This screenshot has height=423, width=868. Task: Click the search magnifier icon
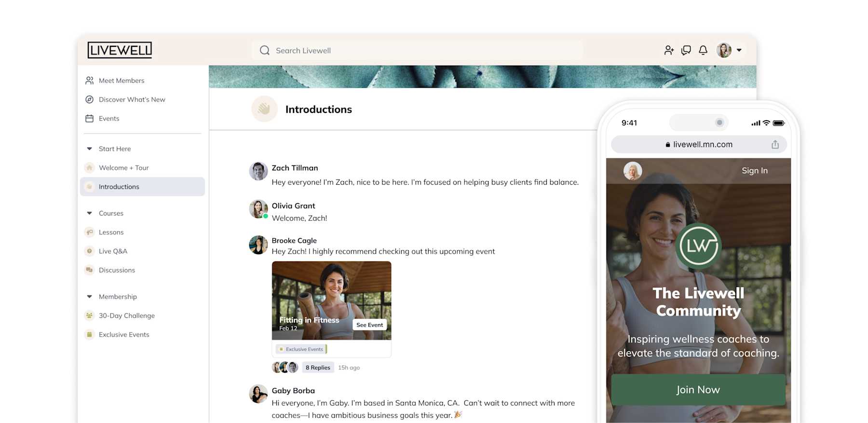click(265, 50)
